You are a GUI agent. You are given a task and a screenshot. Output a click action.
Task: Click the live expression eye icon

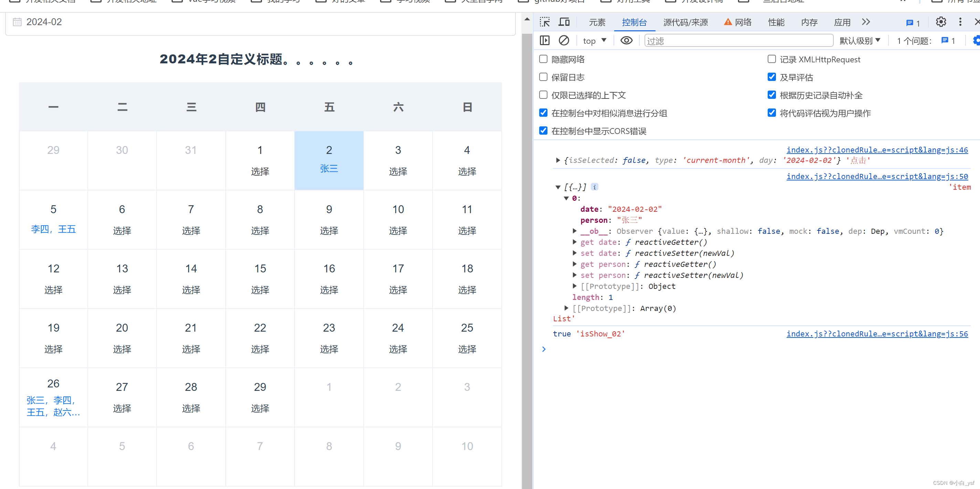pyautogui.click(x=626, y=40)
